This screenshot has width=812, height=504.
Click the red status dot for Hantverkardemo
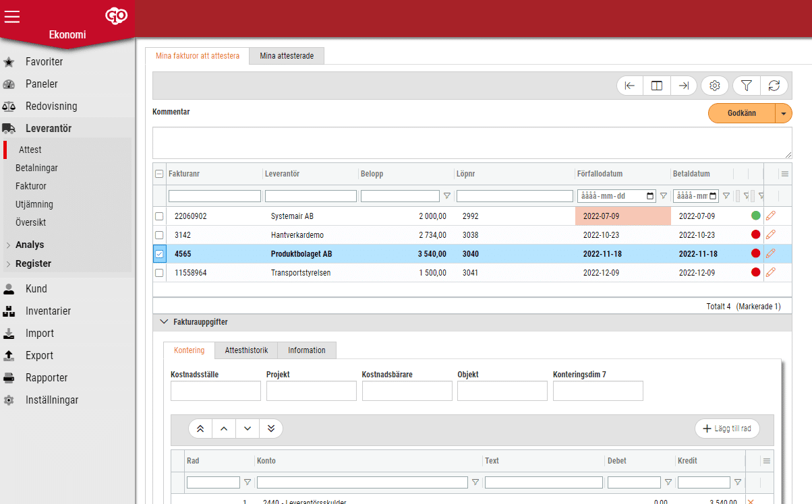click(755, 235)
